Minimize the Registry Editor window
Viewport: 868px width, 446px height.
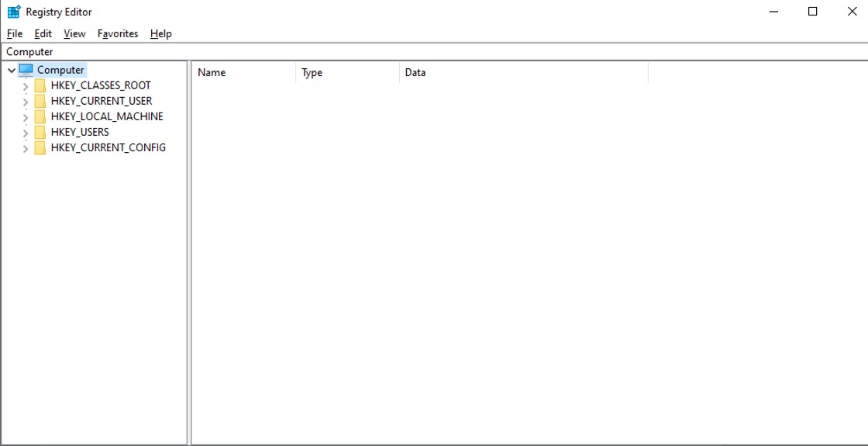pos(774,12)
